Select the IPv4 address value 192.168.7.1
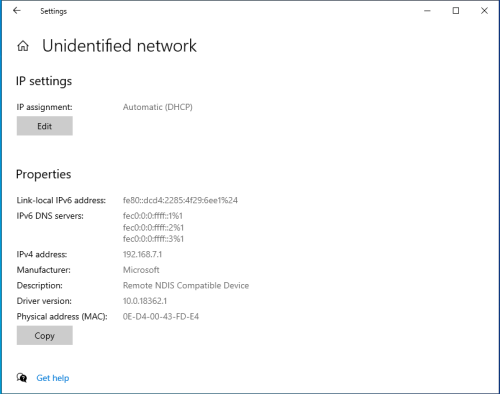The width and height of the screenshot is (500, 394). click(142, 254)
